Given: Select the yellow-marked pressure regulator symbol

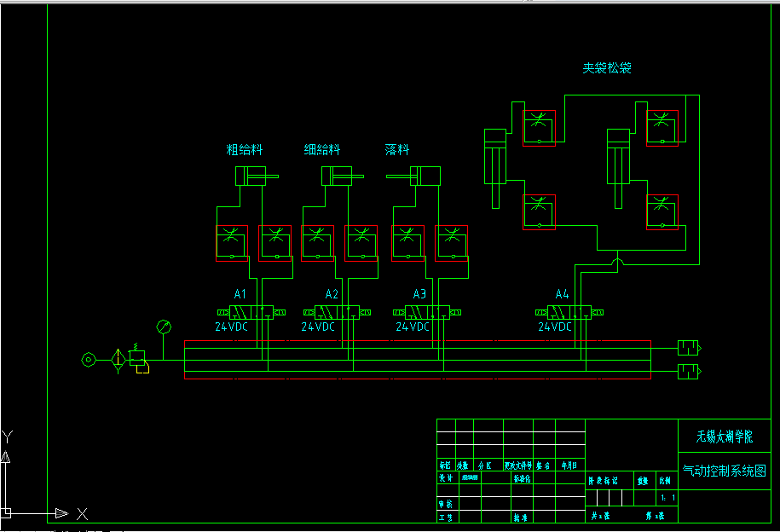Looking at the screenshot, I should [139, 358].
